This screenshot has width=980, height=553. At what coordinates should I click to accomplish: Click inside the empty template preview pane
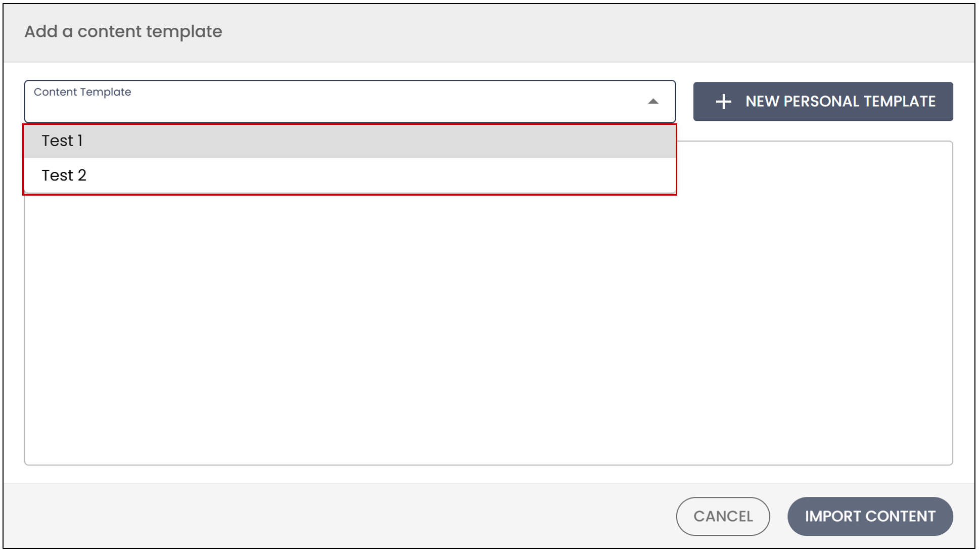point(488,329)
